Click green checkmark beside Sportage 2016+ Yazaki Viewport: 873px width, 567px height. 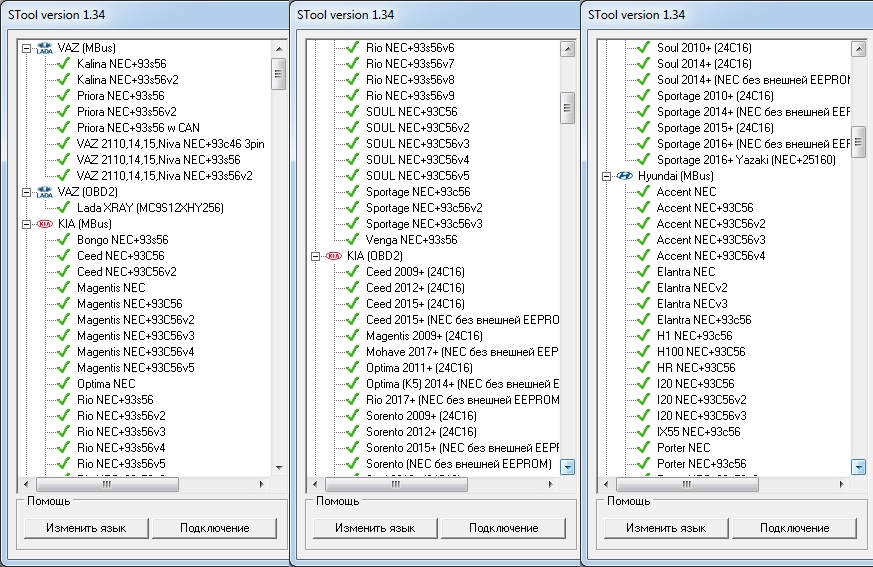point(642,160)
